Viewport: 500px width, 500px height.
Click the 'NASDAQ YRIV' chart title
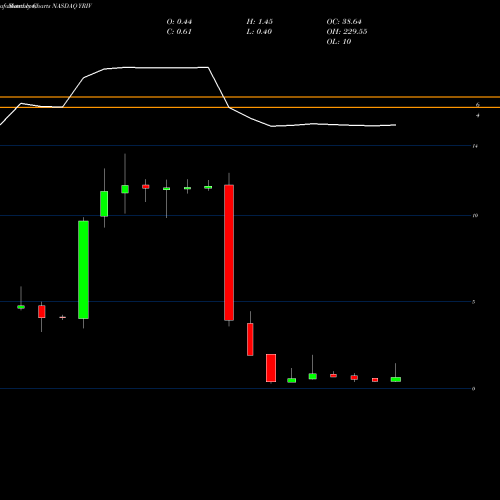point(72,6)
